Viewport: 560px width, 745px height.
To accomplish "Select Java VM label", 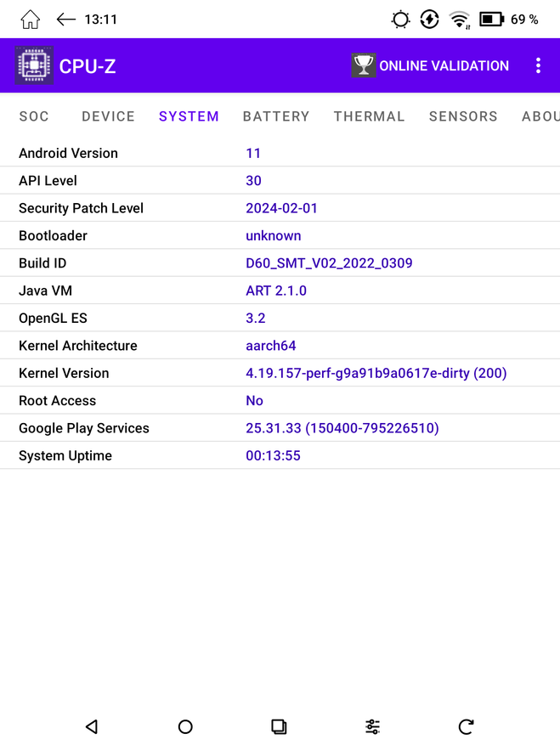I will 46,291.
